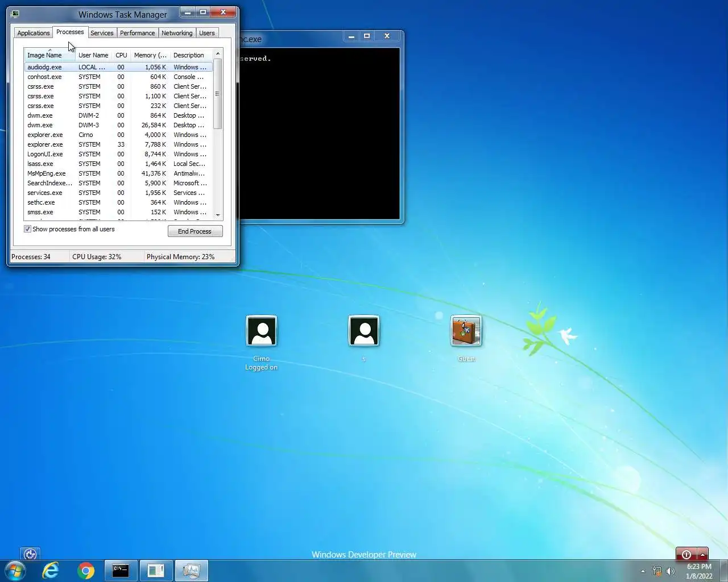The height and width of the screenshot is (582, 728).
Task: Click the Ease of Access button
Action: 30,554
